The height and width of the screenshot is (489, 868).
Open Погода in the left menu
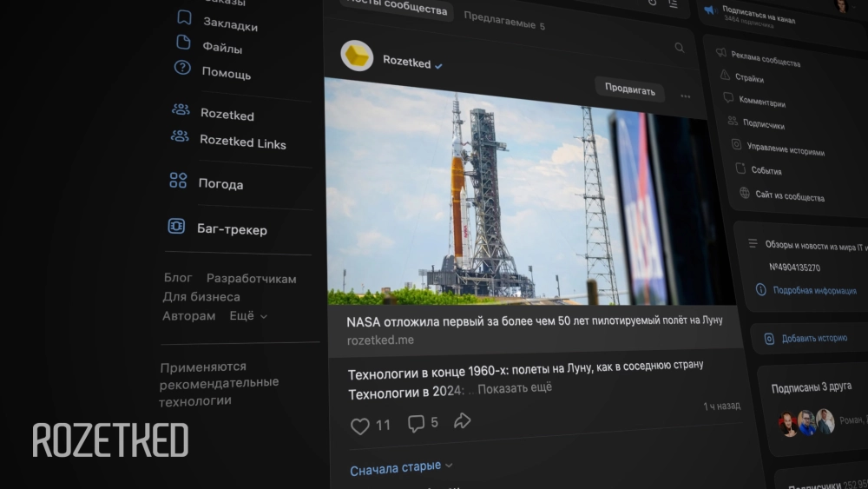(220, 184)
